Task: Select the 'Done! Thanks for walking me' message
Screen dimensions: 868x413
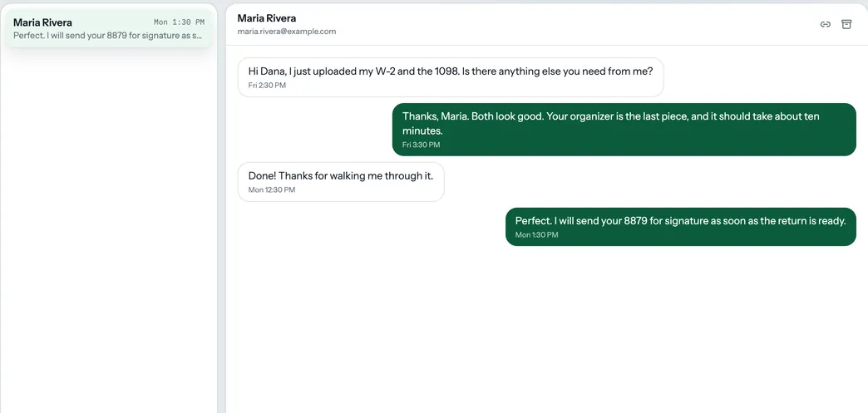Action: click(340, 182)
